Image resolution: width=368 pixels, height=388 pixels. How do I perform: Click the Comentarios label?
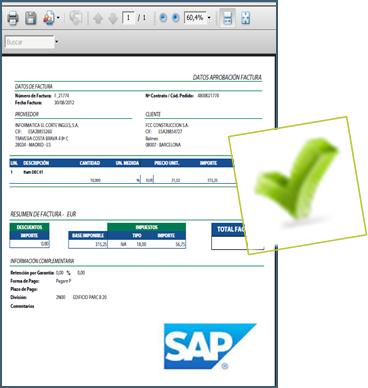pos(22,306)
